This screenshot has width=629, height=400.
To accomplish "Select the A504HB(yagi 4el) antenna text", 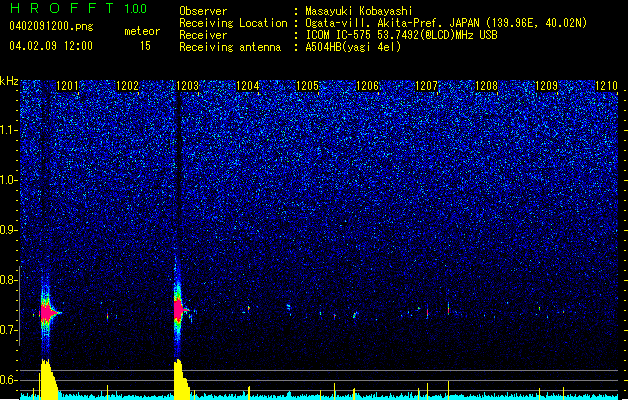I will pyautogui.click(x=353, y=47).
